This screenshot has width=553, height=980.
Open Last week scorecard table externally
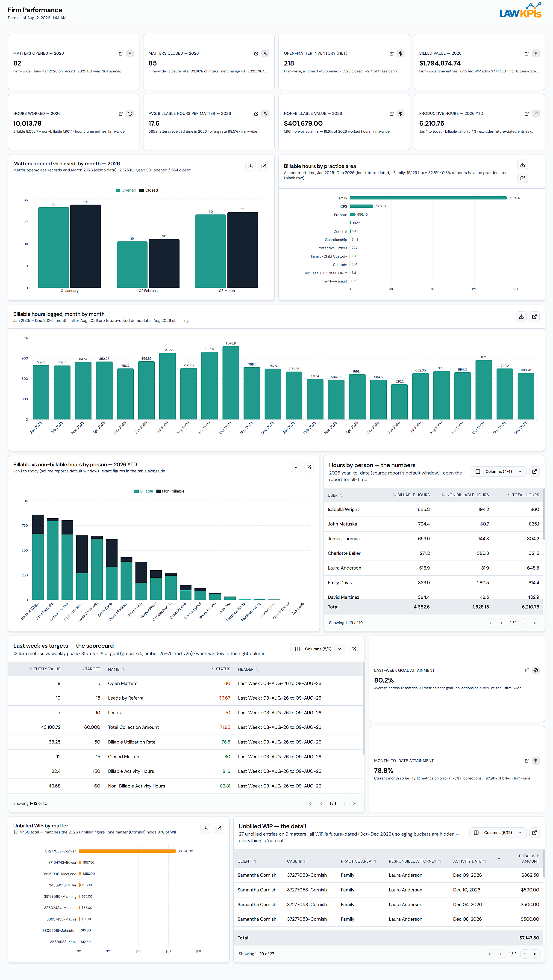[x=354, y=649]
